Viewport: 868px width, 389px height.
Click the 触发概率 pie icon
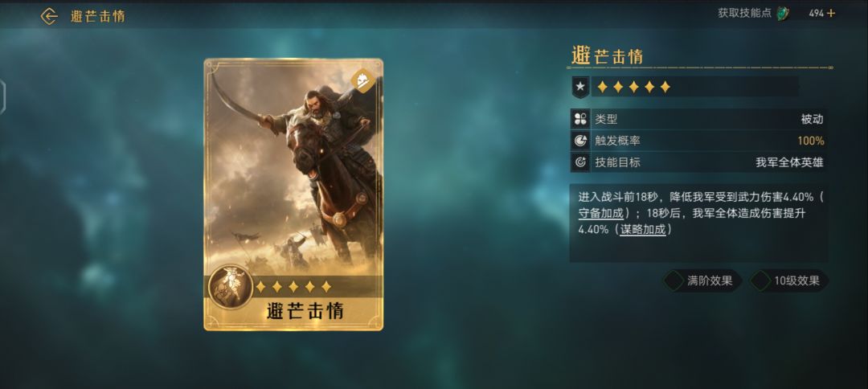tap(580, 141)
